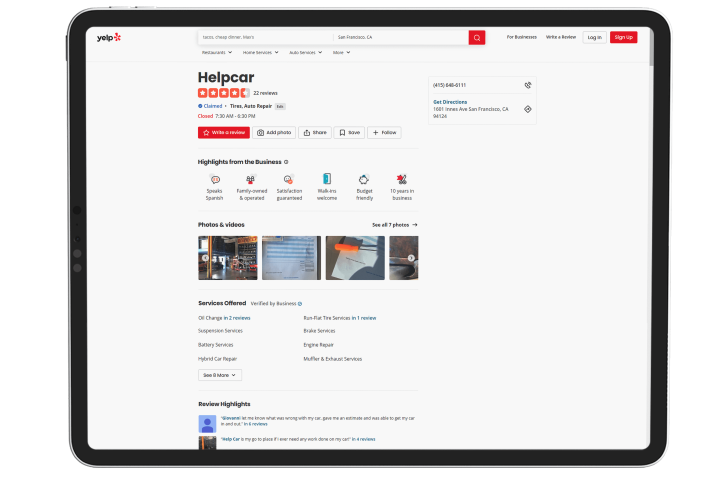Open the Get Directions link
Screen dimensions: 713x480
pos(450,102)
